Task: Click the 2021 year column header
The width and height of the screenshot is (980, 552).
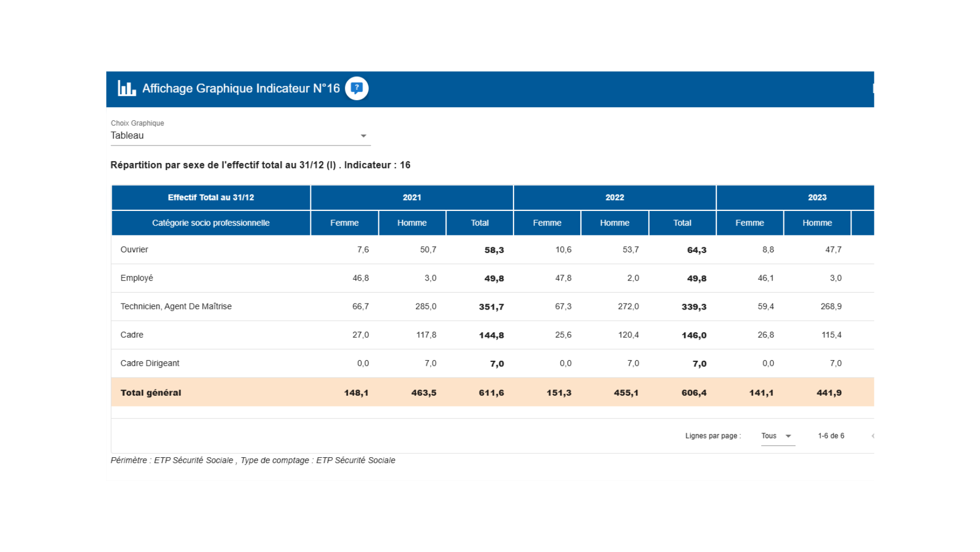Action: pos(412,197)
